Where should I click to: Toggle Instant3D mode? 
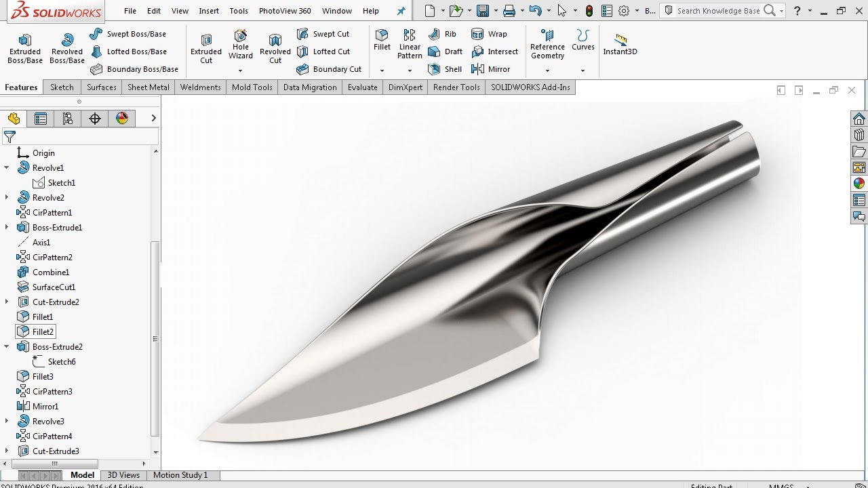click(620, 45)
